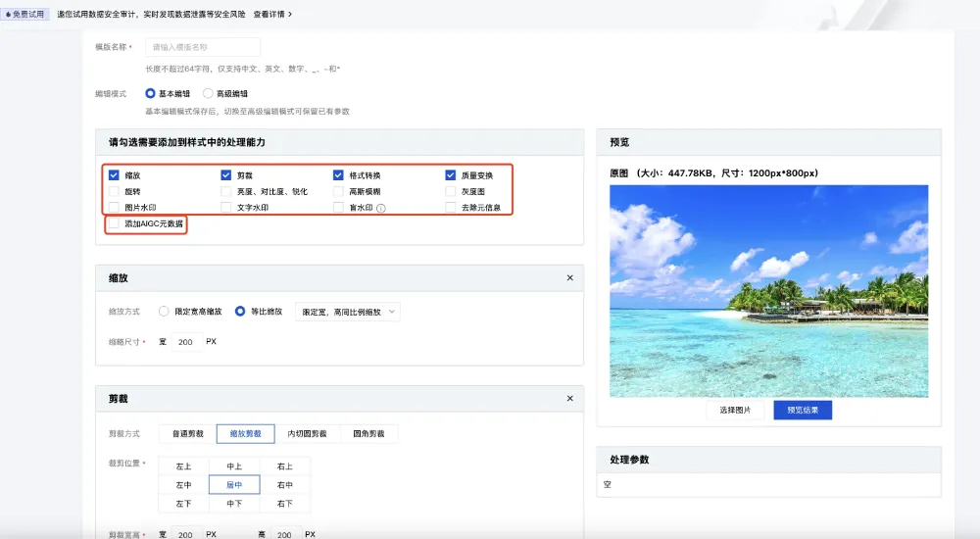Open the 限定宽，高同比例缩放 dropdown

[348, 312]
